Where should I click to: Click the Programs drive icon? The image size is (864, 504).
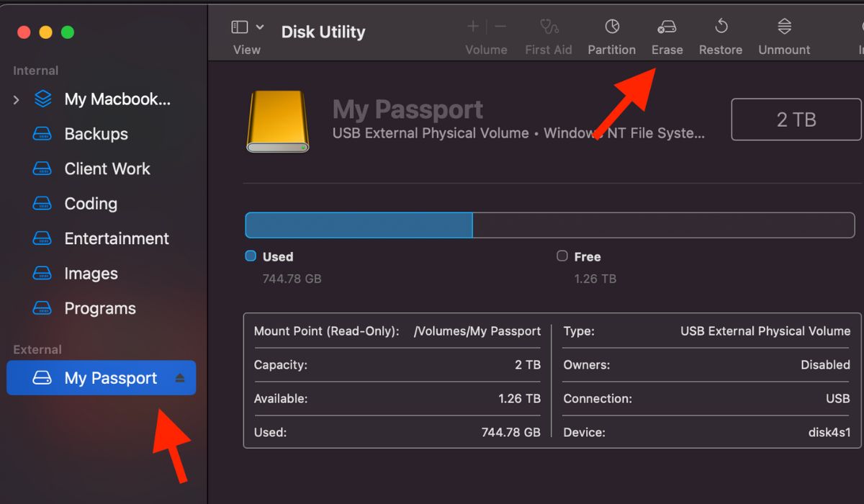pyautogui.click(x=42, y=308)
